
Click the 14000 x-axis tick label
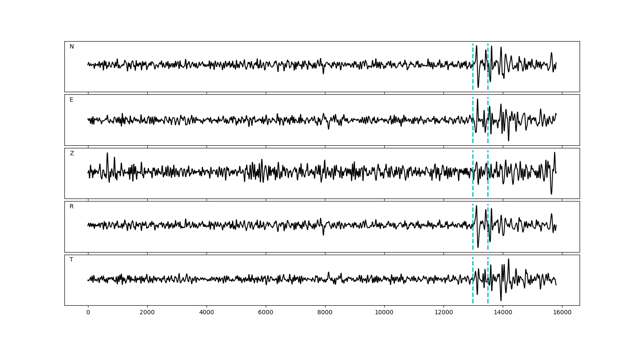(503, 313)
